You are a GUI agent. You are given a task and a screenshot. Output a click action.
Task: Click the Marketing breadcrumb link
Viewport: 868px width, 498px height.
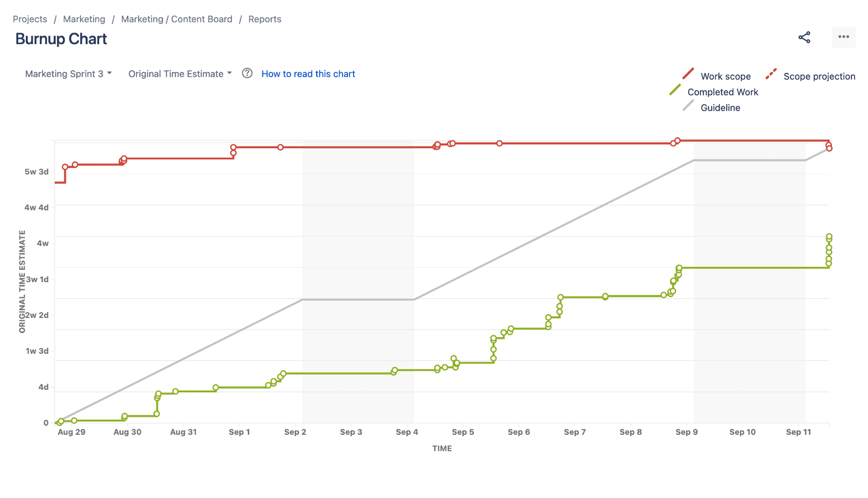point(84,19)
